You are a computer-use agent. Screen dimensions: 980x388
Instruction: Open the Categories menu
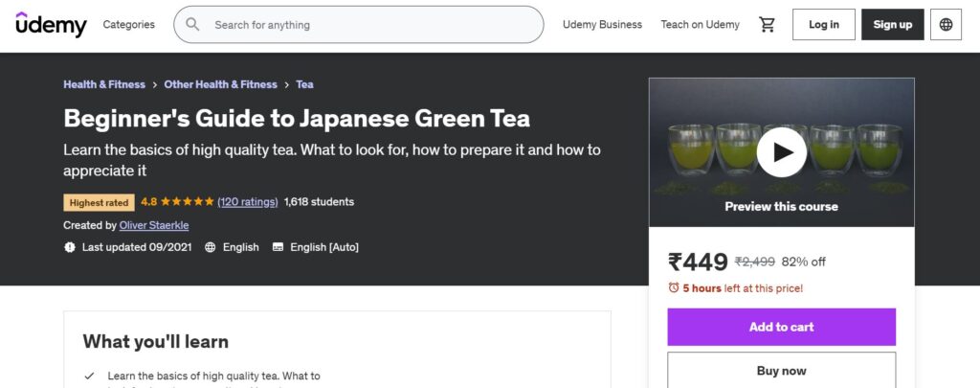pyautogui.click(x=129, y=24)
